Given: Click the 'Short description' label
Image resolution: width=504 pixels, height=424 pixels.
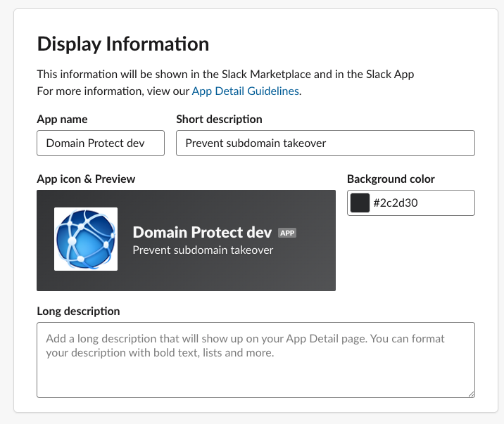Looking at the screenshot, I should pyautogui.click(x=219, y=119).
